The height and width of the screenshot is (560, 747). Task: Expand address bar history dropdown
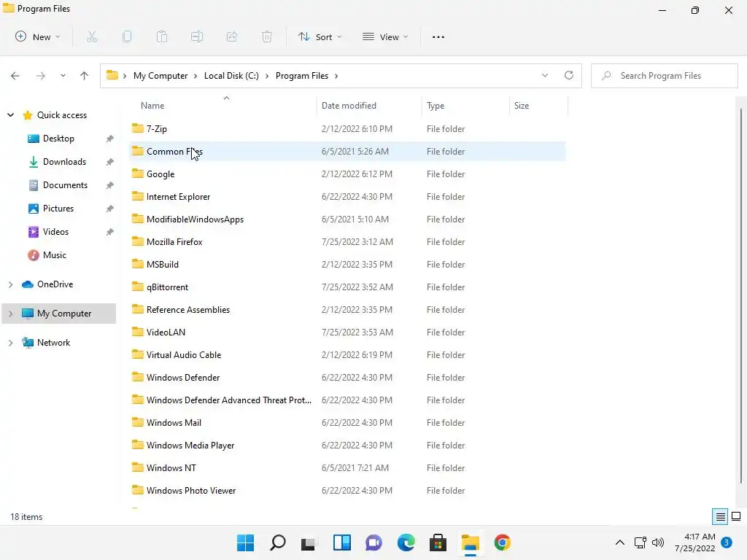pyautogui.click(x=545, y=75)
